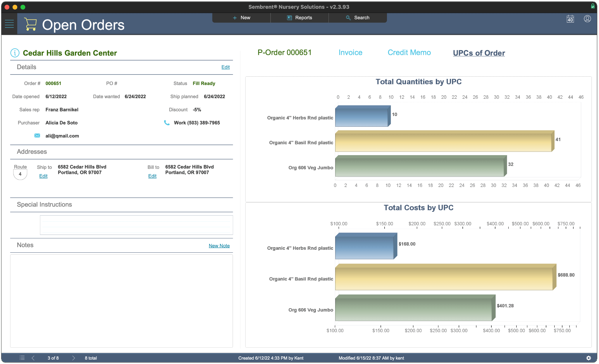The width and height of the screenshot is (599, 364).
Task: Open the Reports toolbar menu
Action: pos(299,18)
